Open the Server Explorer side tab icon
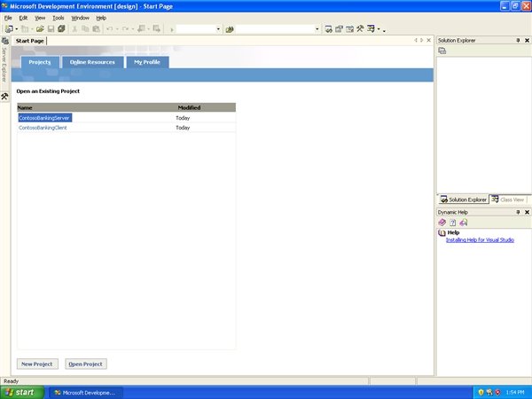The height and width of the screenshot is (399, 532). pyautogui.click(x=4, y=41)
